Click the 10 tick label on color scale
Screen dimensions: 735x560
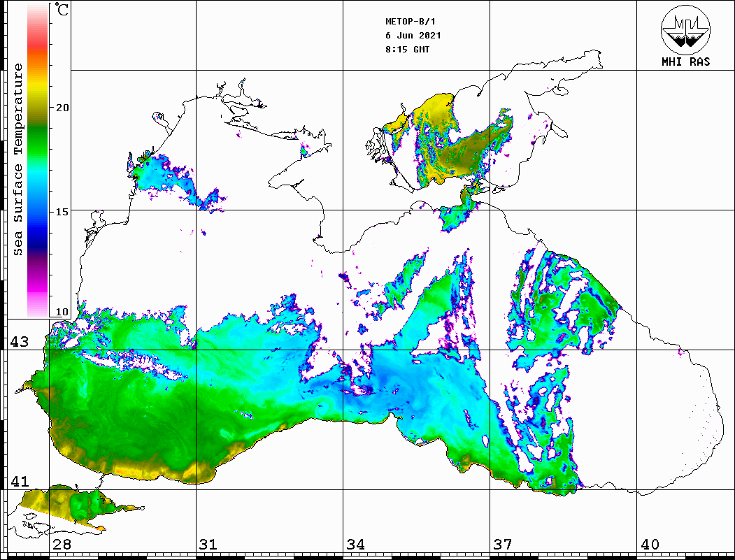tap(62, 312)
